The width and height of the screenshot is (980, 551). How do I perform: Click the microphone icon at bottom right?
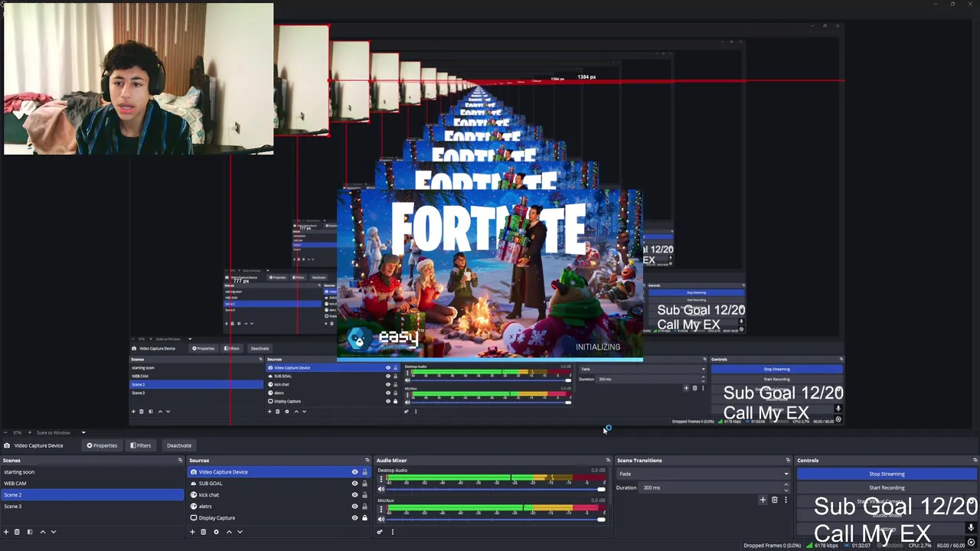971,528
